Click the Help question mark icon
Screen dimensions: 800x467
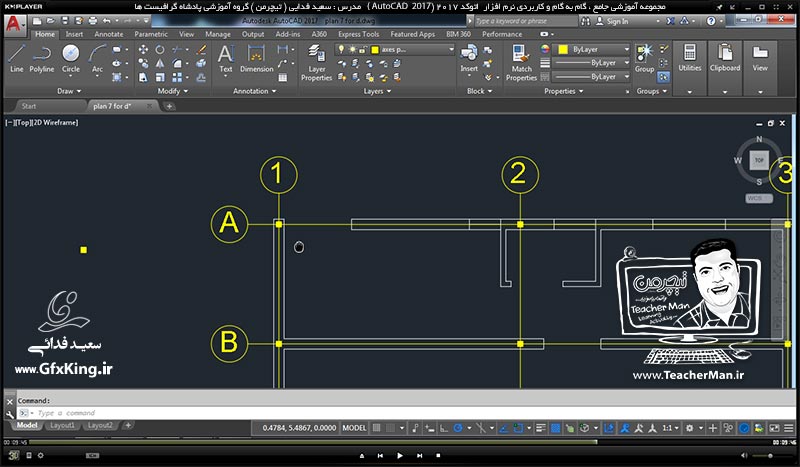coord(711,21)
